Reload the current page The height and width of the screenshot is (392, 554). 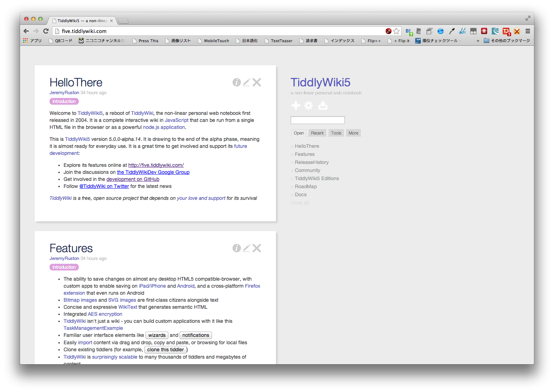[46, 31]
